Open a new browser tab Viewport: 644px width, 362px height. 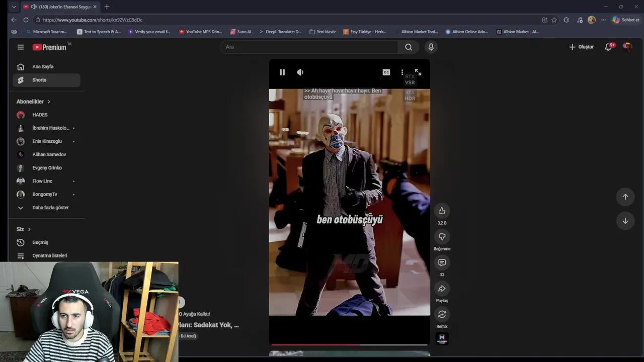[107, 7]
